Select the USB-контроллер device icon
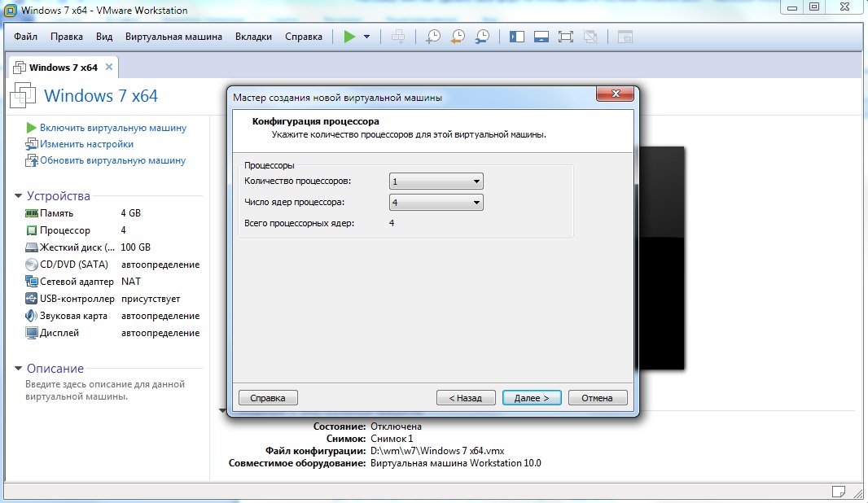The image size is (868, 503). tap(32, 299)
